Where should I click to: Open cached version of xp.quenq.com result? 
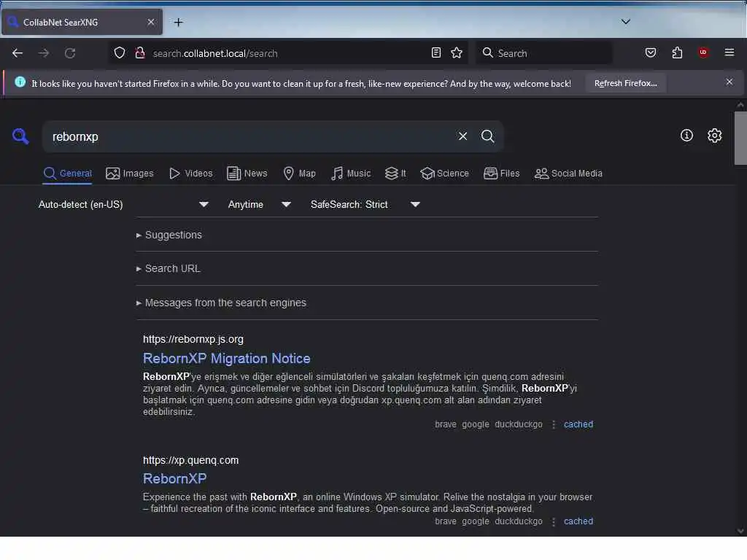pos(578,521)
